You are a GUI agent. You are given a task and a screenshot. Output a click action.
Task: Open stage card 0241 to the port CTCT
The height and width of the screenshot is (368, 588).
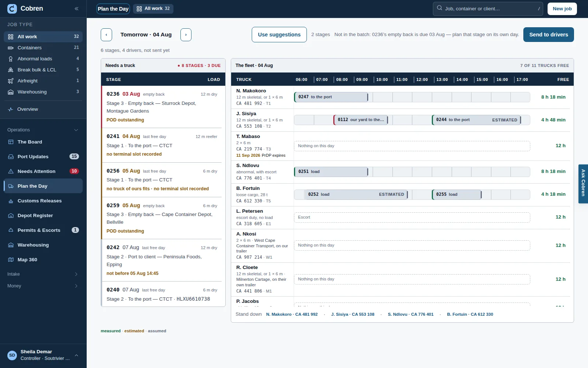[162, 145]
